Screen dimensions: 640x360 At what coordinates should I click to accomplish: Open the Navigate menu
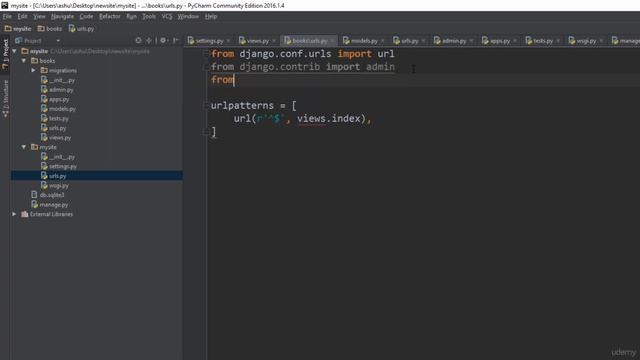pyautogui.click(x=62, y=16)
